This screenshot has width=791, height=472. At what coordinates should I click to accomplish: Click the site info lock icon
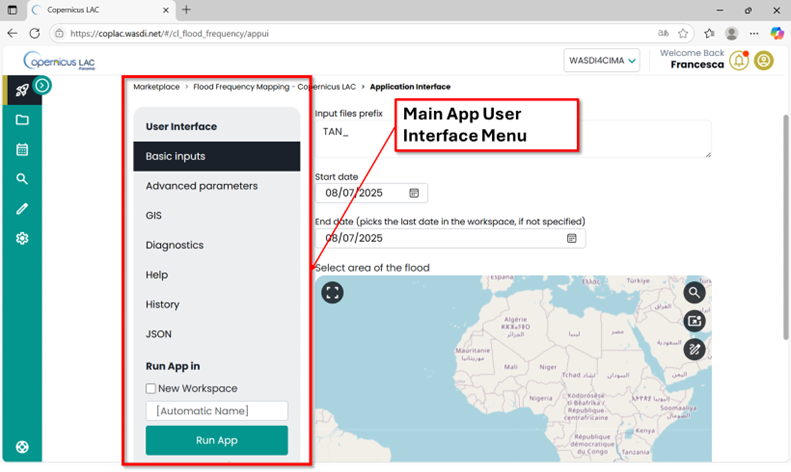tap(60, 33)
